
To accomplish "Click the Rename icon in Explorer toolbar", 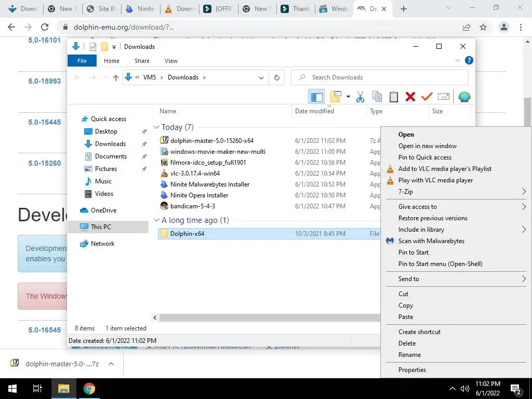I will 444,97.
